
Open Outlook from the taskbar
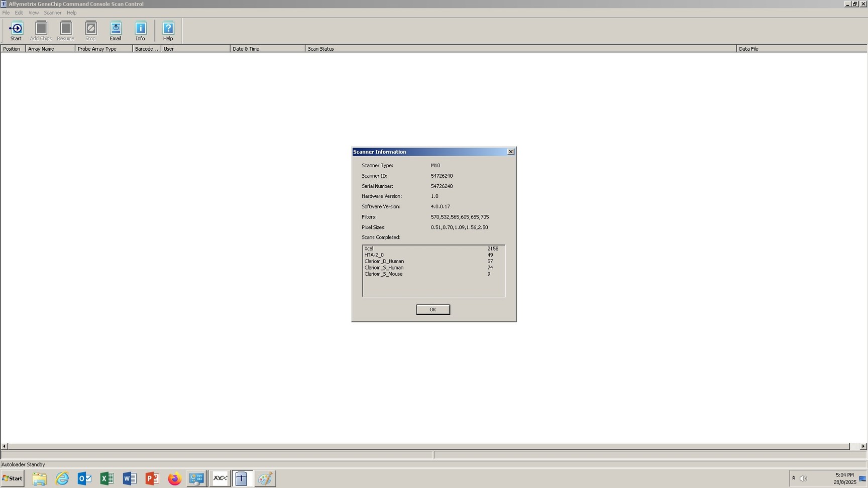(84, 478)
